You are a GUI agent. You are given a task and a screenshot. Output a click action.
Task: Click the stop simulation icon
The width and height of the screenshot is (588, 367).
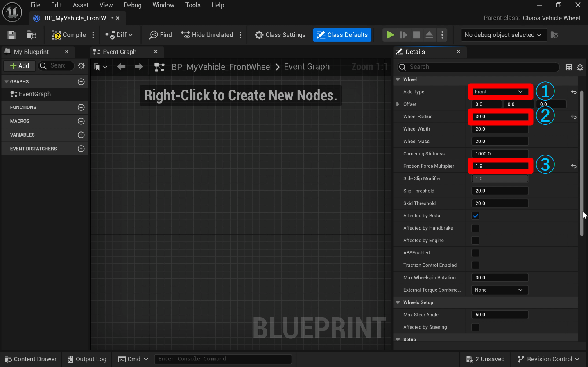[416, 35]
